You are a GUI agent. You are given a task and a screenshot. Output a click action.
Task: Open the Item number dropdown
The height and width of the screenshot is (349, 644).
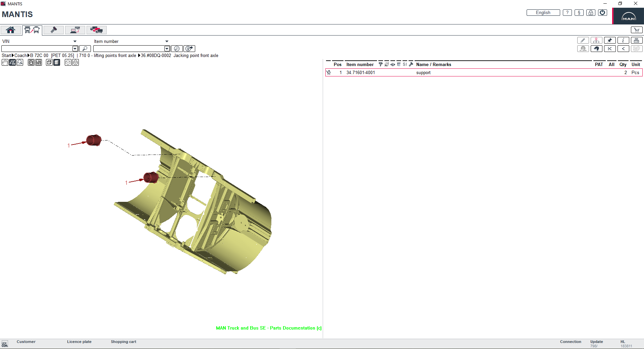[167, 41]
